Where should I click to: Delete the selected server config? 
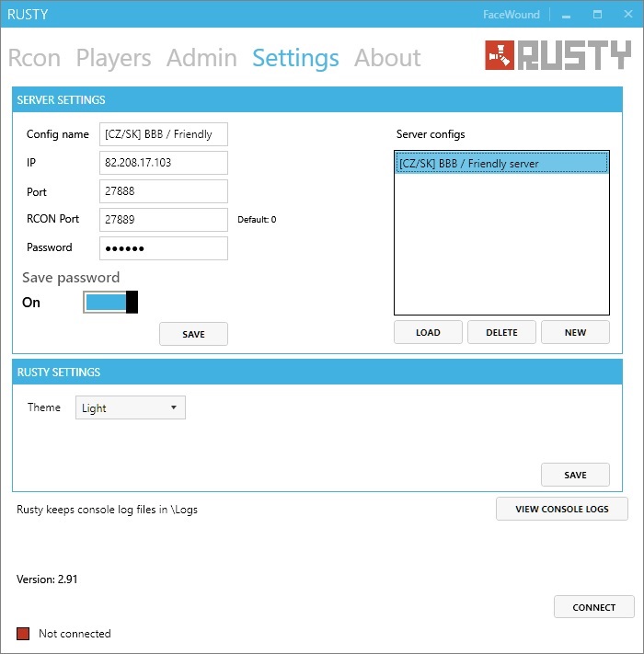point(501,332)
